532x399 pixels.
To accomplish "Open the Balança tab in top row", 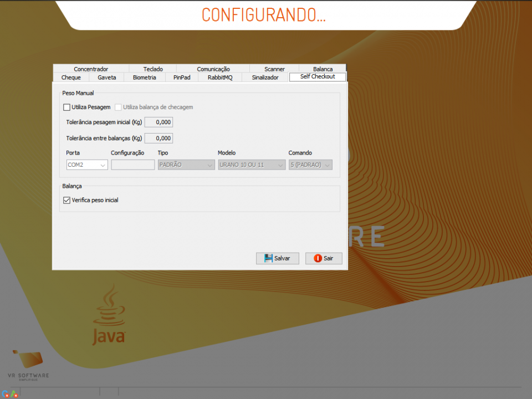I will pyautogui.click(x=323, y=69).
